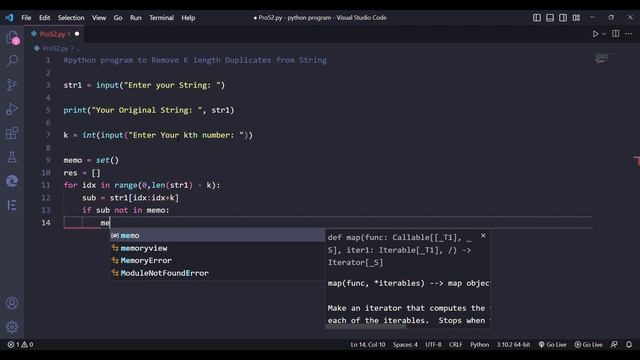640x360 pixels.
Task: Select interpreter 3.10.2 64-bit
Action: coord(513,344)
